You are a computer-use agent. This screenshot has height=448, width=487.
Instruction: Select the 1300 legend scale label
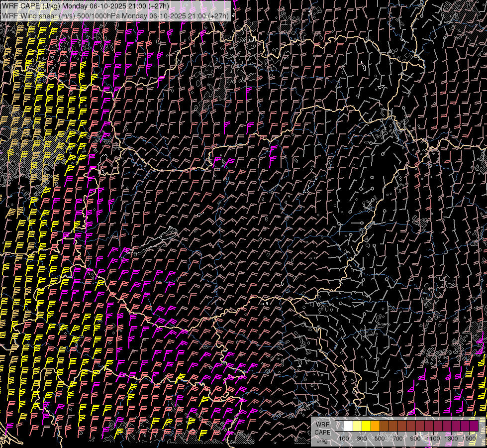click(451, 438)
